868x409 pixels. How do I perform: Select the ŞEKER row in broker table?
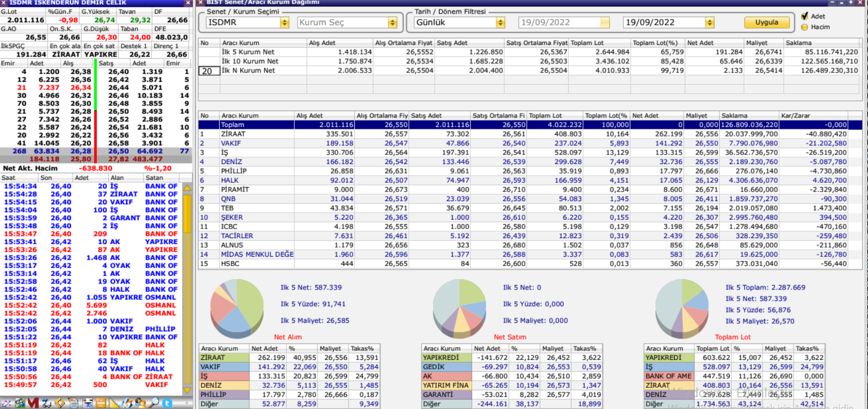point(530,217)
